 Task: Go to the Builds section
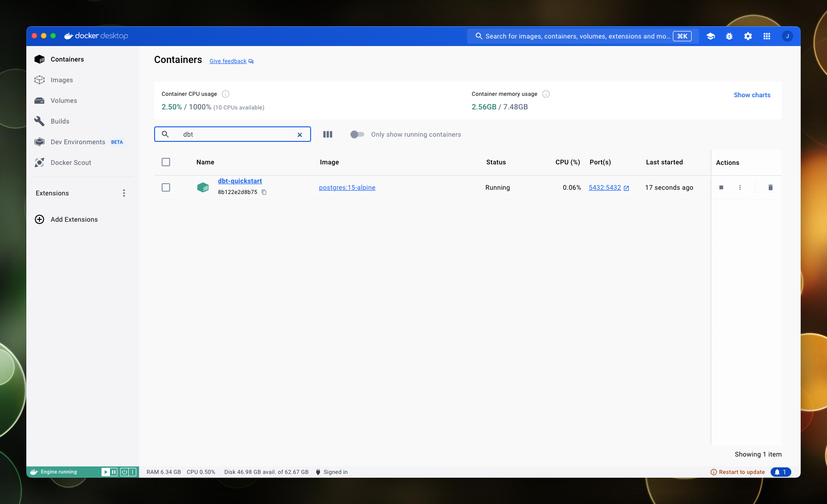click(60, 121)
